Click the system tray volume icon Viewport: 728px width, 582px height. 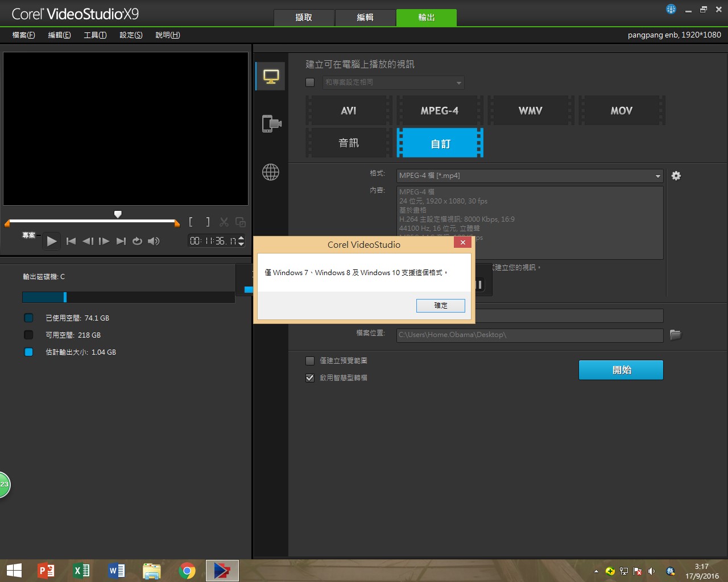point(651,571)
